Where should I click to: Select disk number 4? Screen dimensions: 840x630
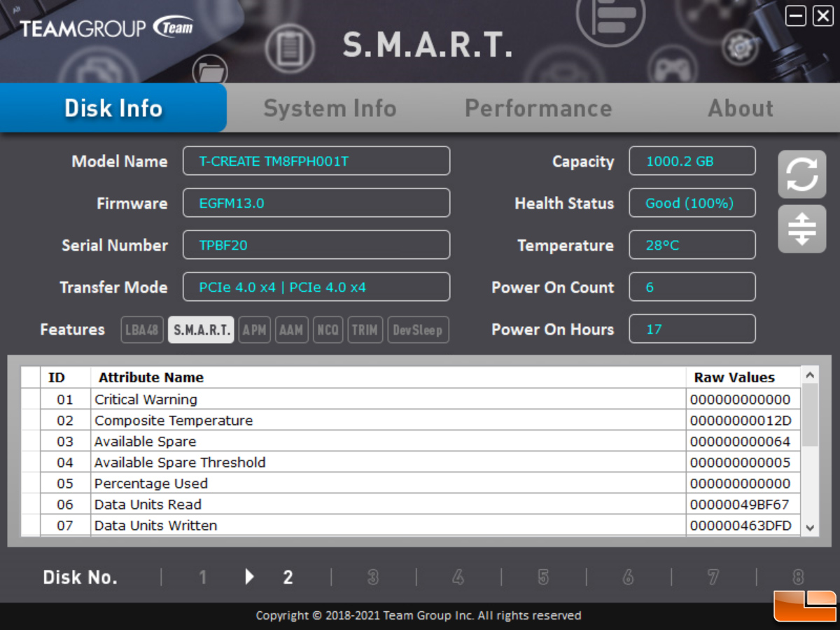click(x=458, y=577)
